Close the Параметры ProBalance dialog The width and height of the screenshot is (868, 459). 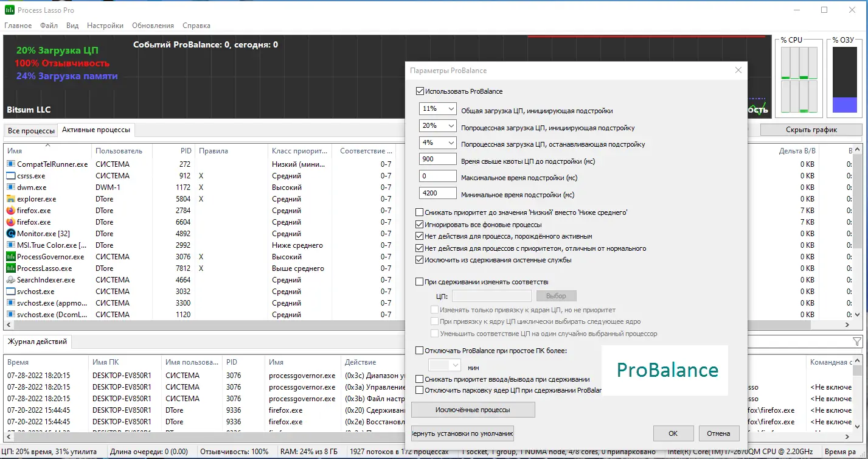pos(738,71)
